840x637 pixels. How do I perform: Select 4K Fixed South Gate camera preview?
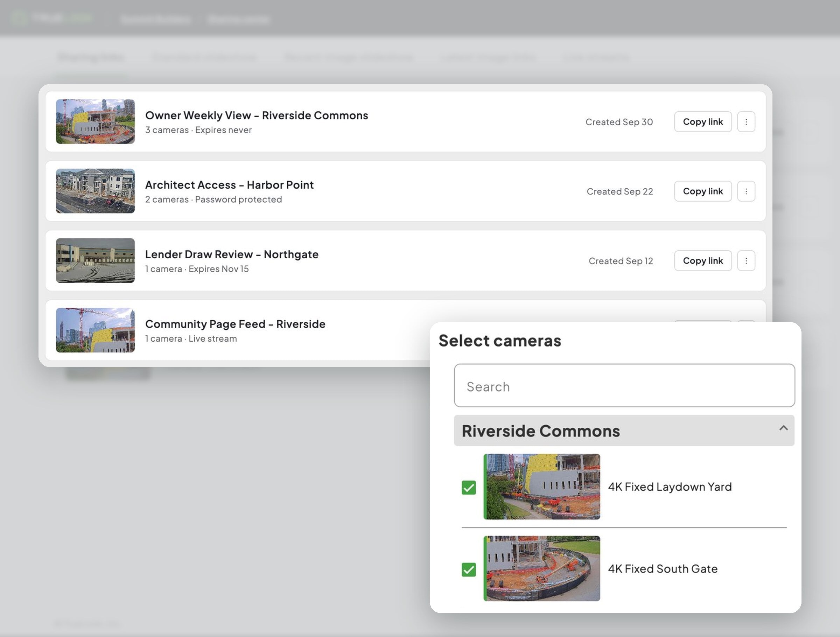click(542, 568)
